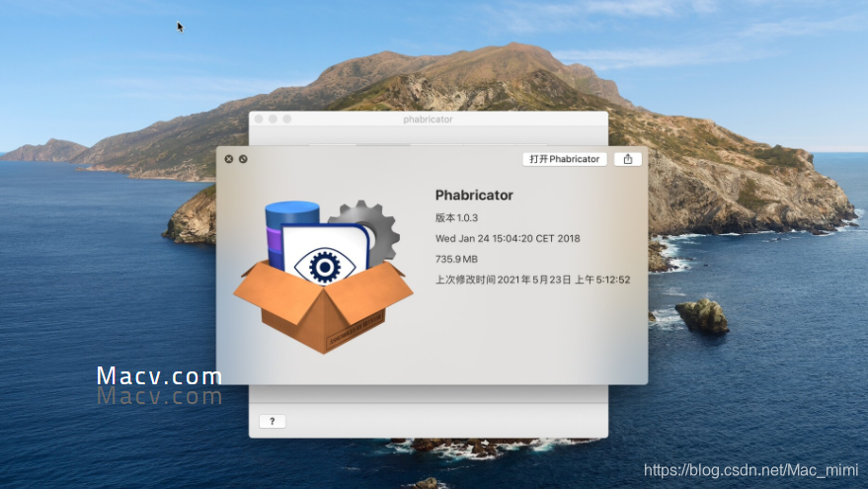The width and height of the screenshot is (868, 489).
Task: Click the green zoom button of the phabricator window
Action: click(287, 120)
